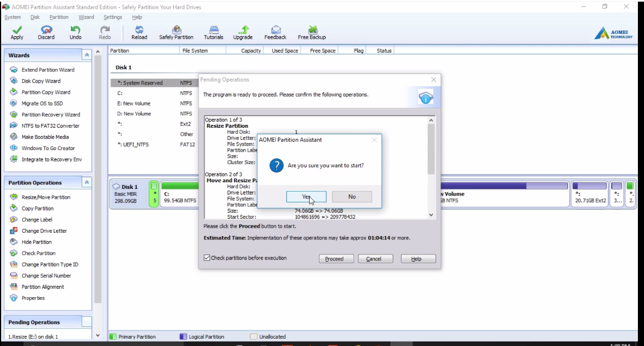This screenshot has width=644, height=346.
Task: Open Windows To Go Creator
Action: point(48,148)
